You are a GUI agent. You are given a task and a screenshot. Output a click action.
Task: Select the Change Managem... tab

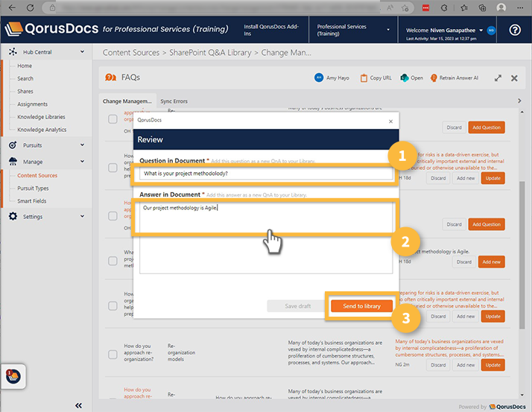pyautogui.click(x=127, y=101)
